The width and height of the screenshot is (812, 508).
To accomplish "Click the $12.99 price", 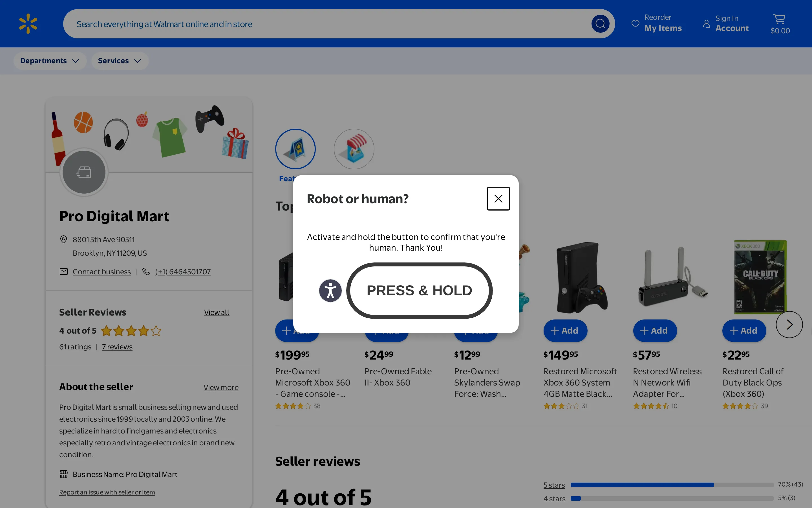I will 467,355.
